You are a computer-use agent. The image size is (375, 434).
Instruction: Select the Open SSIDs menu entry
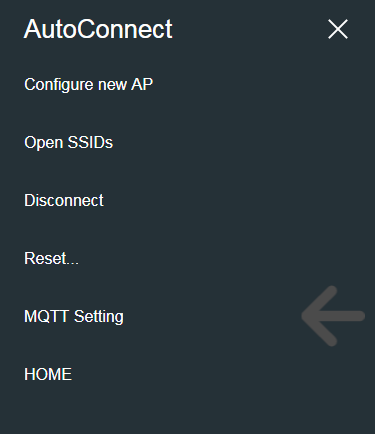[x=69, y=143]
